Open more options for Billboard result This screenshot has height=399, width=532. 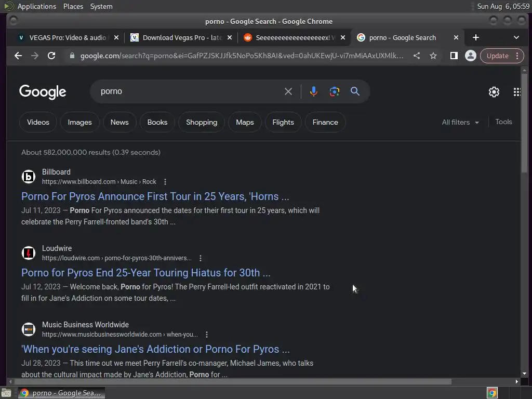click(165, 182)
